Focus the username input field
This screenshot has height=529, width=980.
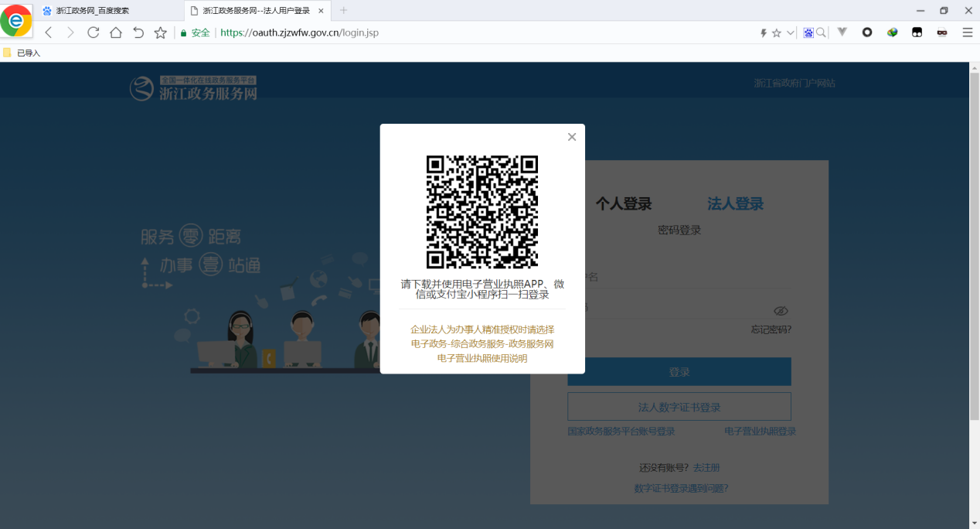[679, 277]
